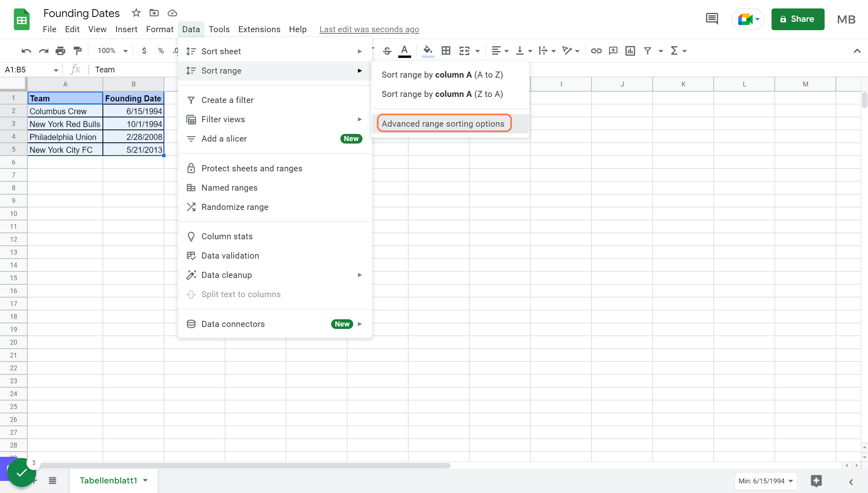Click the functions sigma icon
Image resolution: width=868 pixels, height=493 pixels.
(674, 51)
